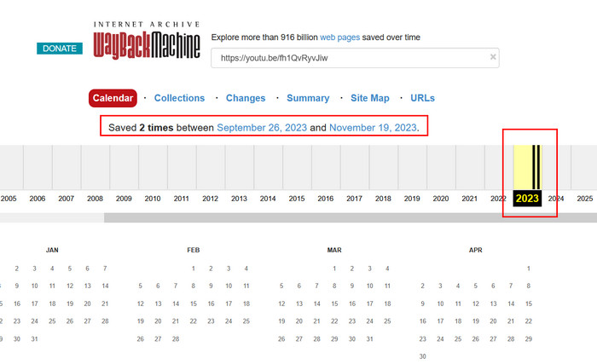Click the JAN month heading
Image resolution: width=597 pixels, height=364 pixels.
[52, 250]
